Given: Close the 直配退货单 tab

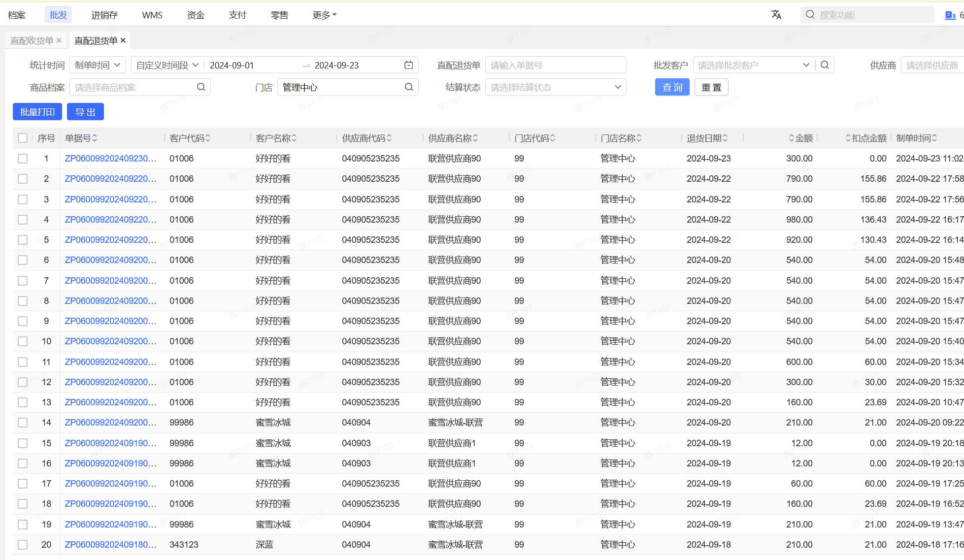Looking at the screenshot, I should click(123, 40).
